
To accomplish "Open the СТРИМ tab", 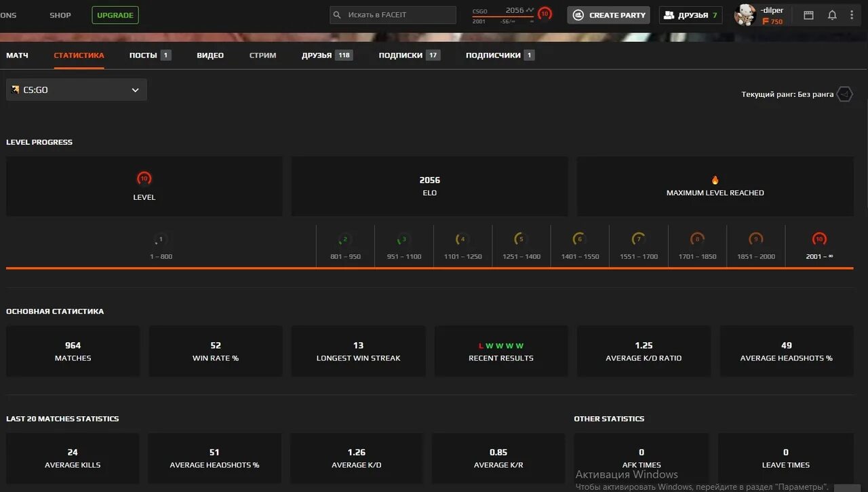I will [x=262, y=55].
